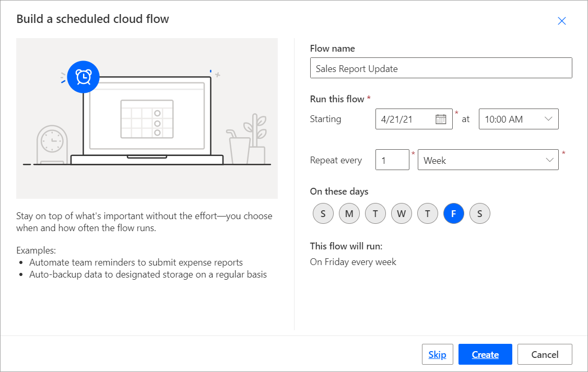This screenshot has height=372, width=588.
Task: Deselect Friday from the schedule
Action: click(x=453, y=213)
